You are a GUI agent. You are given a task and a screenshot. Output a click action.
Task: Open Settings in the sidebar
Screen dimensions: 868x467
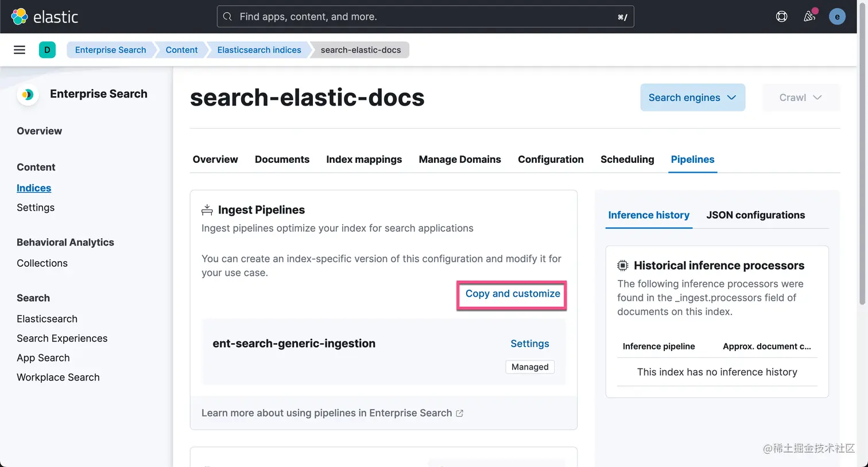point(36,208)
